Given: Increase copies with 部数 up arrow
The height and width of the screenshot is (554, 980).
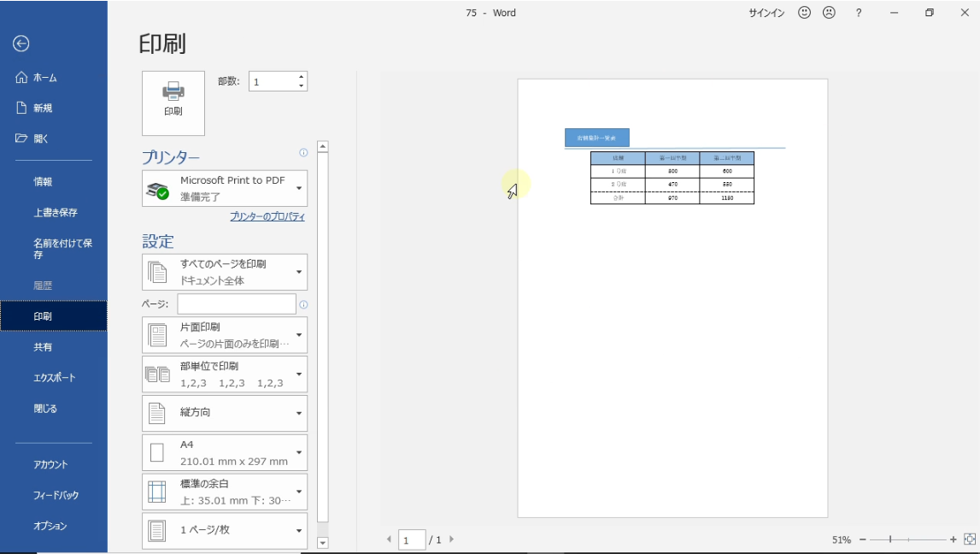Looking at the screenshot, I should click(x=301, y=77).
